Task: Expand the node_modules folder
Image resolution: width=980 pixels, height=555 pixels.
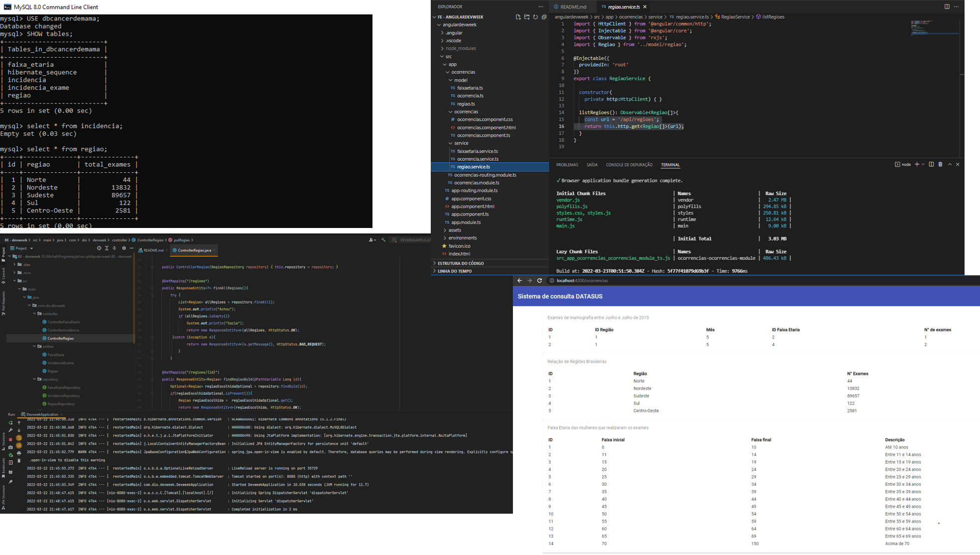Action: (461, 48)
